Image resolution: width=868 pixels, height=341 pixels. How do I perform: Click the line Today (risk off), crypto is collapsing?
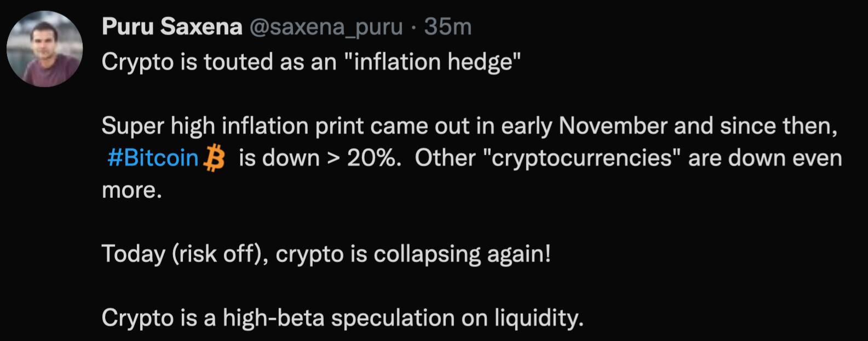pos(326,254)
